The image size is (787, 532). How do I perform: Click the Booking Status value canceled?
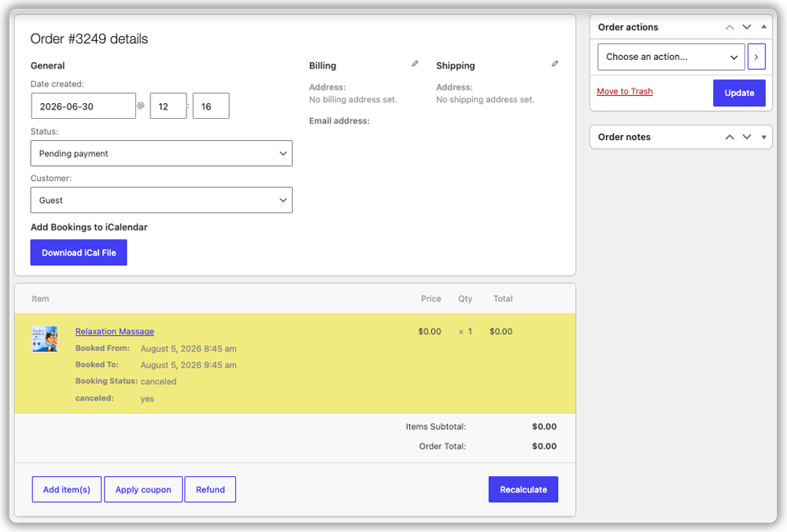(159, 382)
